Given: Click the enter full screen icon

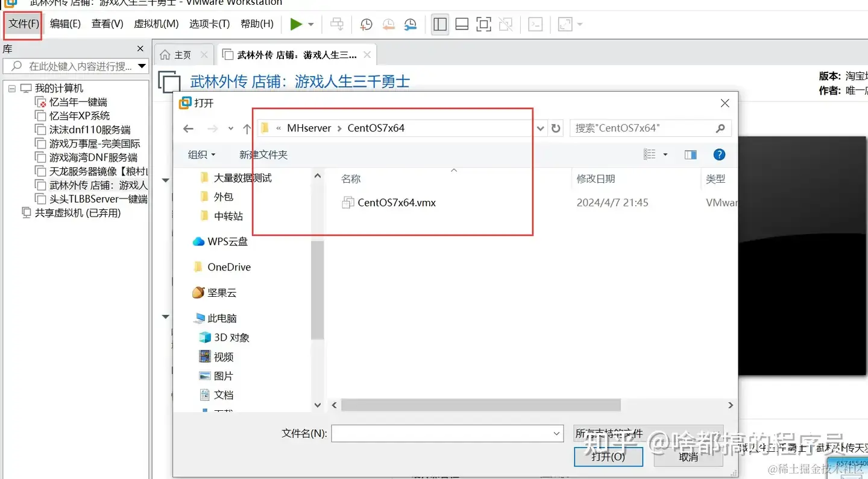Looking at the screenshot, I should pos(483,24).
